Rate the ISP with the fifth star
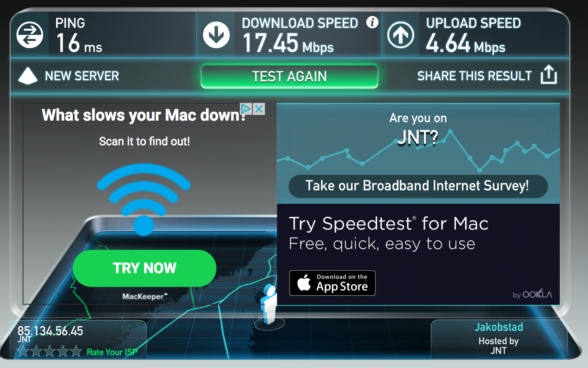 (76, 351)
